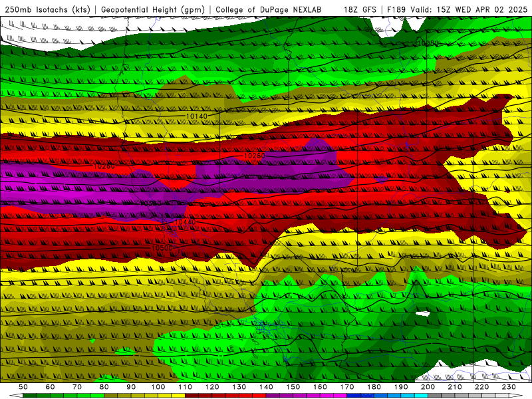Click the 130 value on the legend scale
532x399 pixels.
click(x=239, y=387)
